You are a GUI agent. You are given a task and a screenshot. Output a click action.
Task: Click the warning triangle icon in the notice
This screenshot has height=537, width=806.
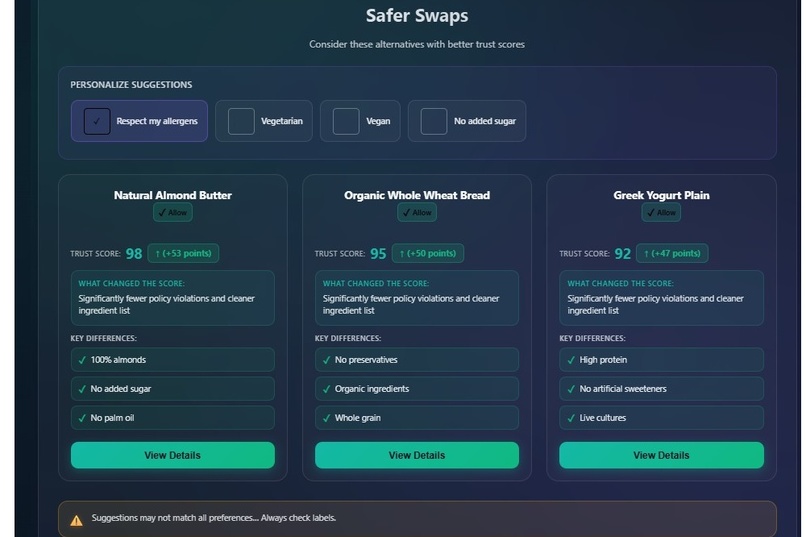point(77,521)
